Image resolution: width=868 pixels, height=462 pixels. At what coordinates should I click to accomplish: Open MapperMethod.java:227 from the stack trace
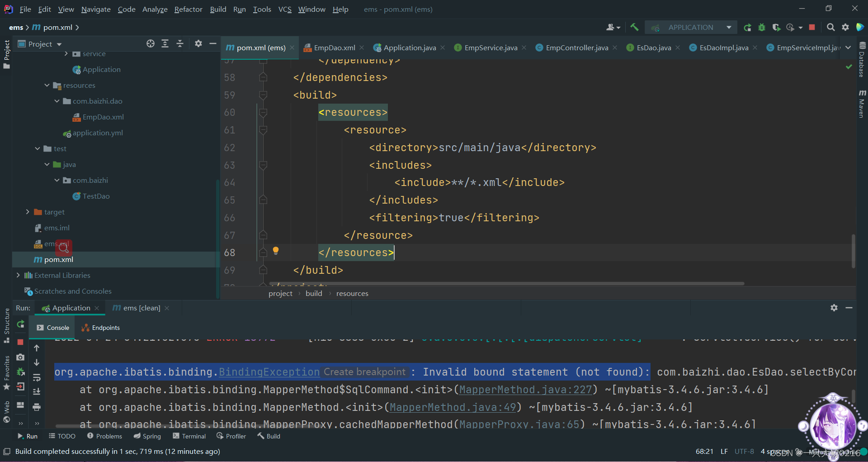[525, 390]
